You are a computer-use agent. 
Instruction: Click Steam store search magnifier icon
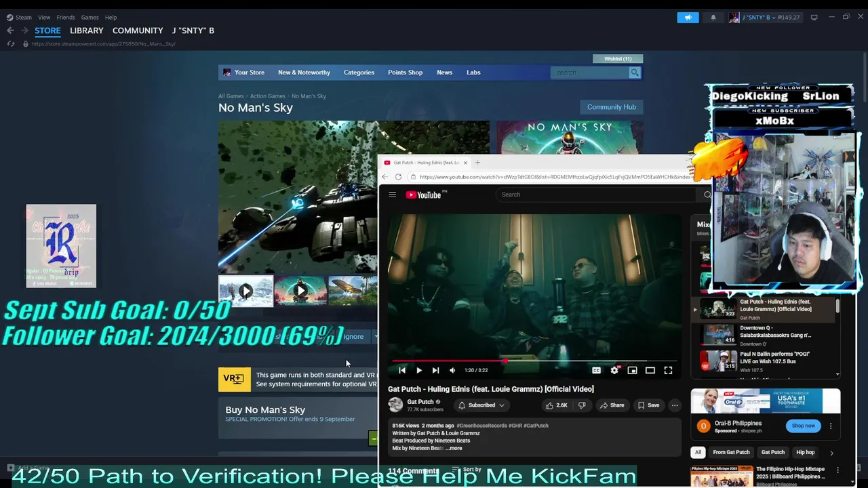tap(635, 73)
